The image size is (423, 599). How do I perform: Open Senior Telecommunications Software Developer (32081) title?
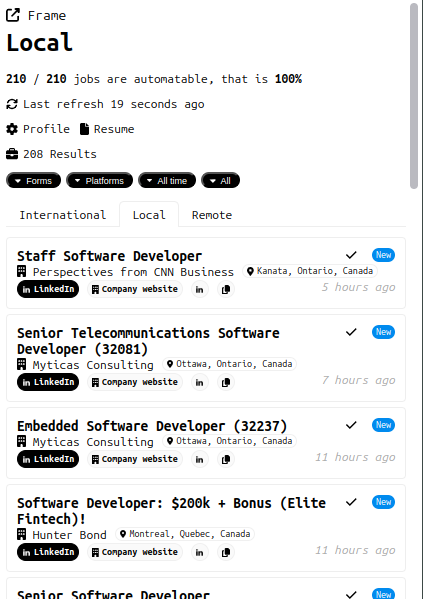click(x=148, y=341)
